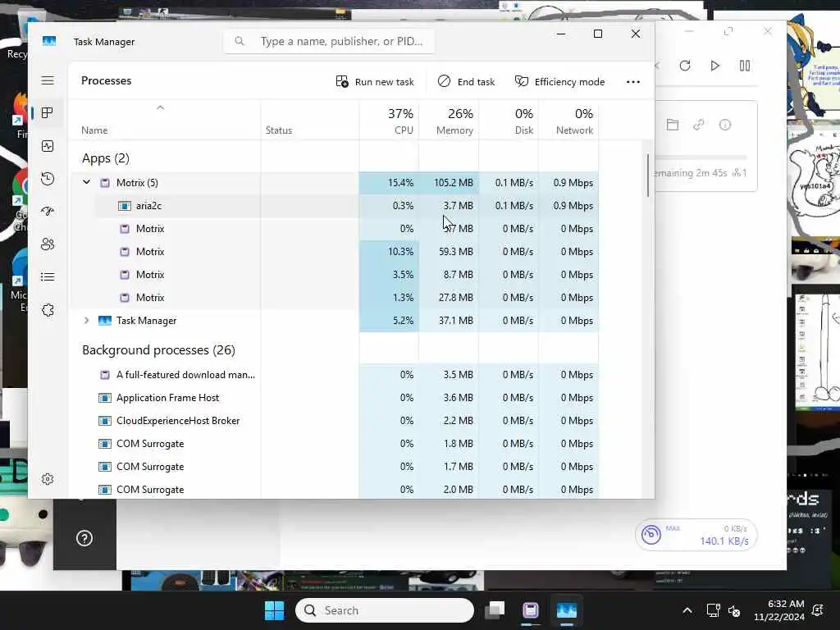The image size is (840, 630).
Task: Open the Services page sidebar icon
Action: pos(48,309)
